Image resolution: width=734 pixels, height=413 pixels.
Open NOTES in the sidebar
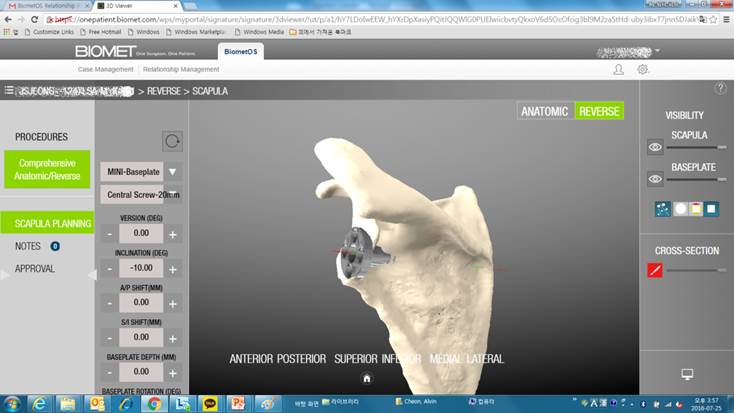28,246
